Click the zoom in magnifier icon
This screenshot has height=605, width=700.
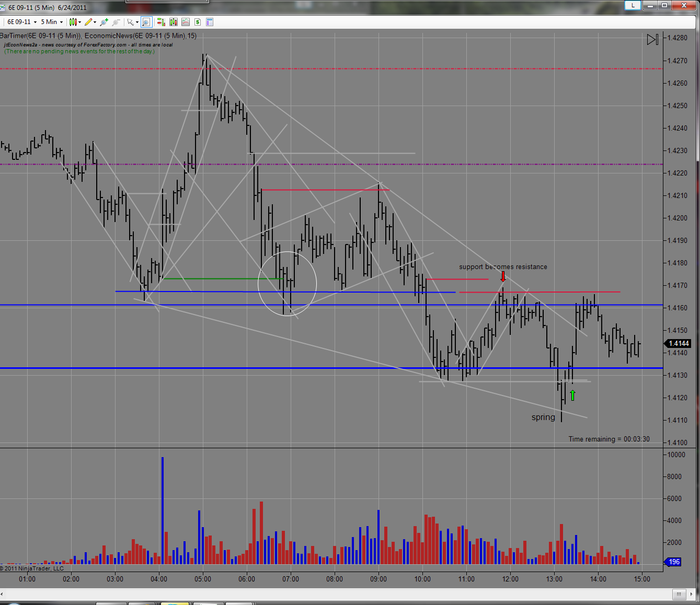tap(104, 22)
